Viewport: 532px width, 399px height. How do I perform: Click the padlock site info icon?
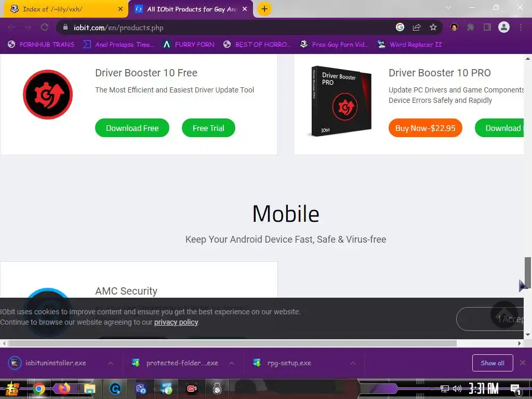[x=65, y=27]
